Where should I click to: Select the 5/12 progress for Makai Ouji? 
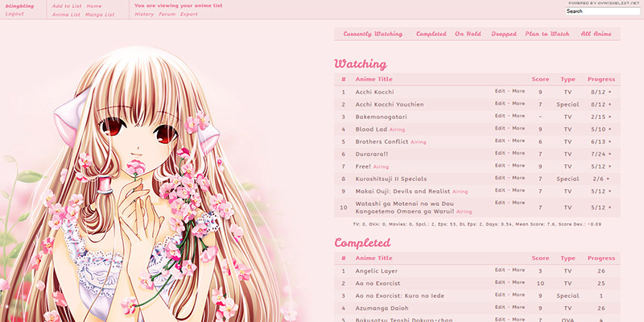[x=598, y=192]
